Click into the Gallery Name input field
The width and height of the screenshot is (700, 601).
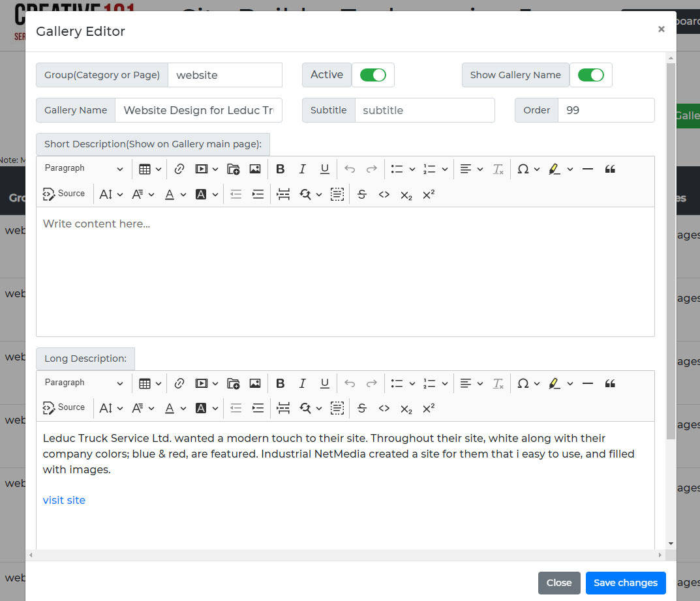pos(199,110)
